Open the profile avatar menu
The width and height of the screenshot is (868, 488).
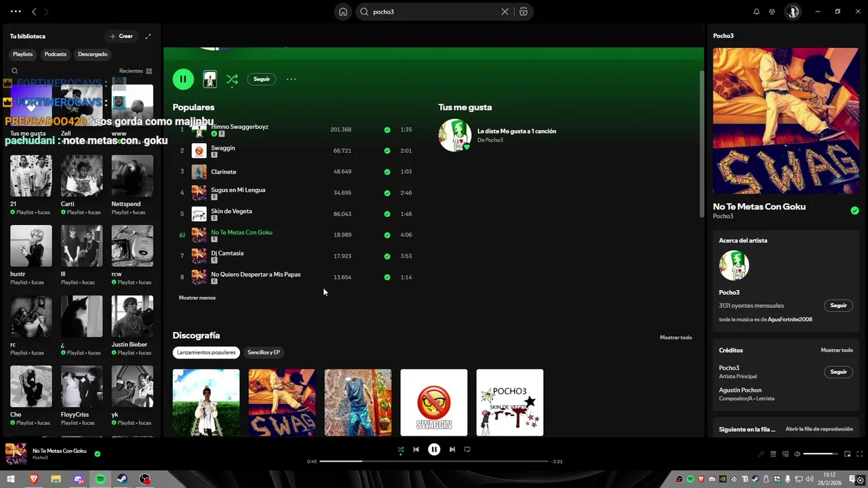[x=793, y=12]
